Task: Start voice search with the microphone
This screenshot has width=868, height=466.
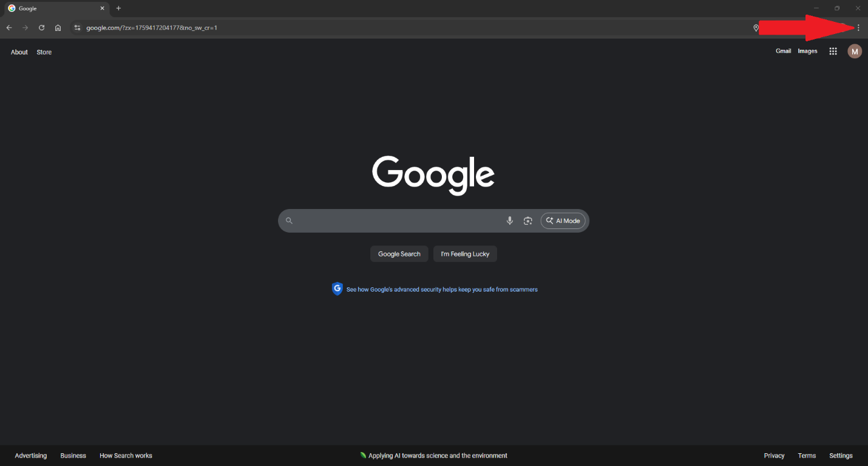Action: tap(510, 221)
